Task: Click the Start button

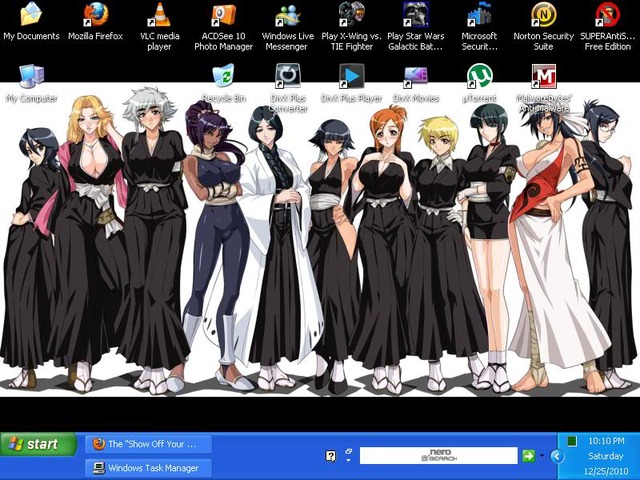Action: coord(38,444)
